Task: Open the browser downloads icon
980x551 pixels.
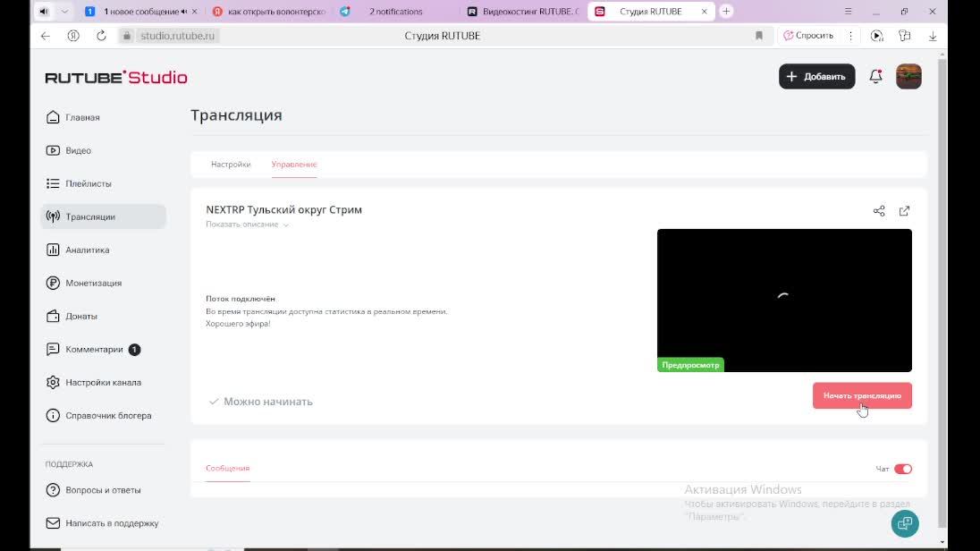Action: (x=933, y=36)
